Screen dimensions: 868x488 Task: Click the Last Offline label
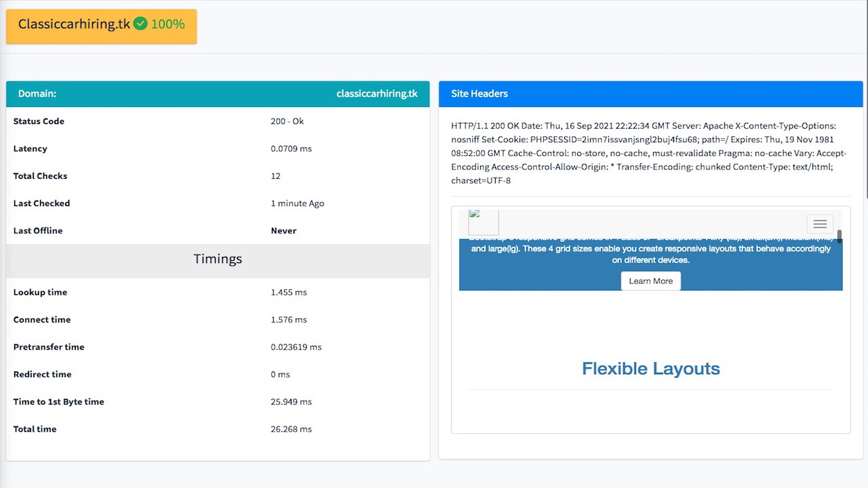coord(38,230)
